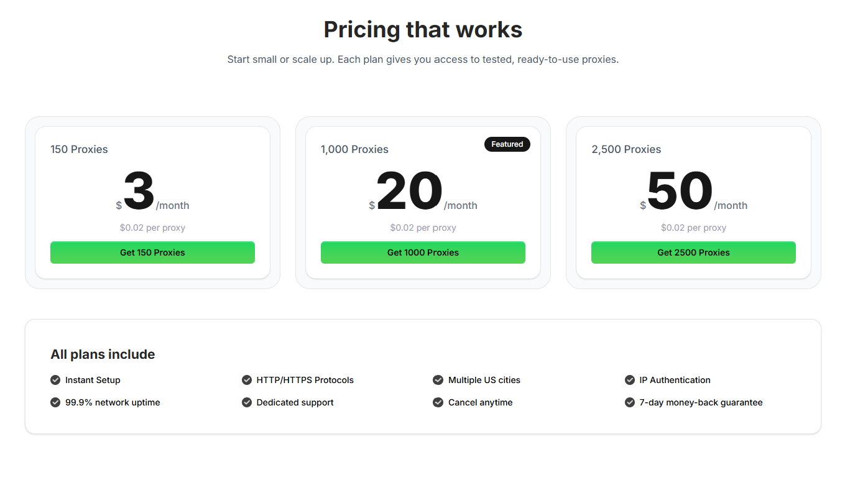
Task: Click the Pricing that works heading
Action: point(423,30)
